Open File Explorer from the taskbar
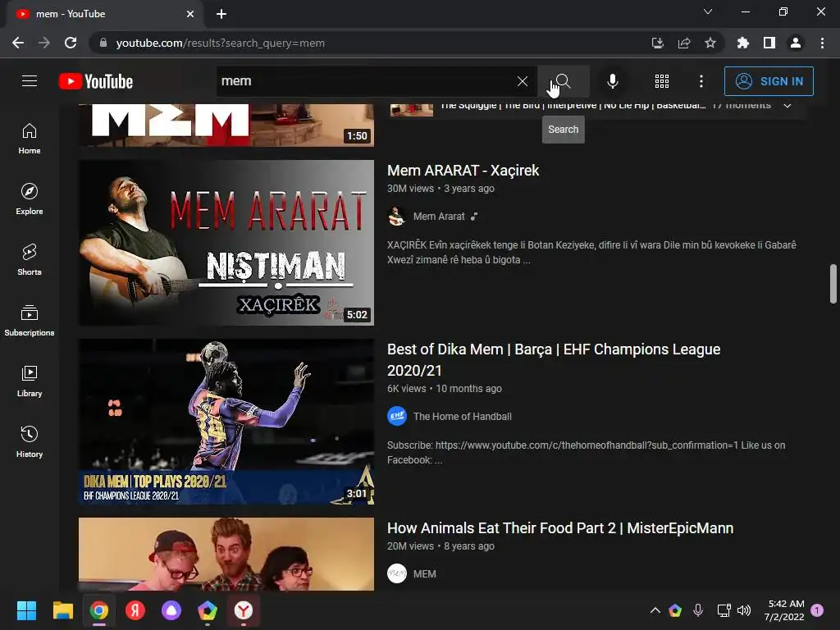 tap(62, 610)
